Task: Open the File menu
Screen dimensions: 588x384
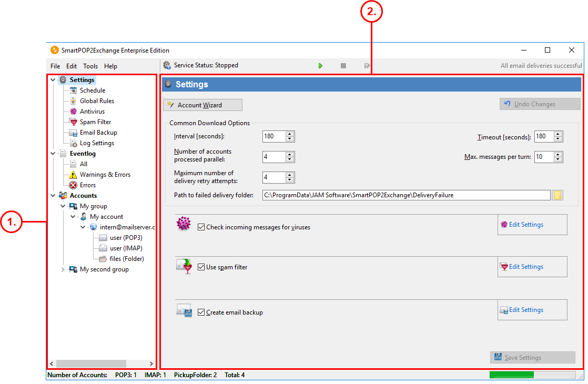Action: click(x=55, y=66)
